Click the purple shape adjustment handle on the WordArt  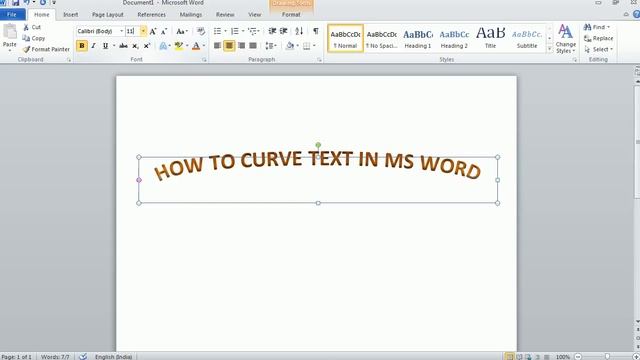pos(139,180)
